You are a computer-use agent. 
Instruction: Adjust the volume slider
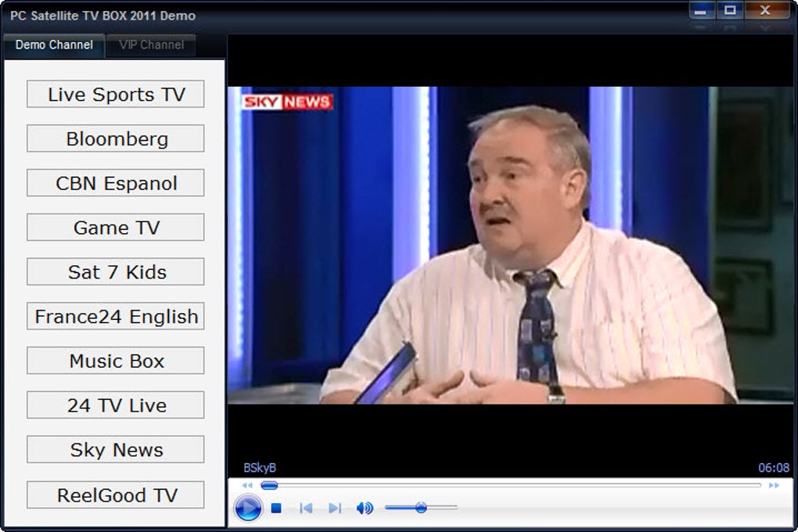[421, 508]
